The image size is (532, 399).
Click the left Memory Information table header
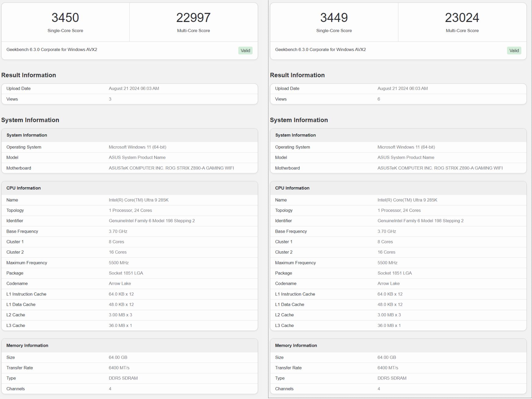pos(129,346)
